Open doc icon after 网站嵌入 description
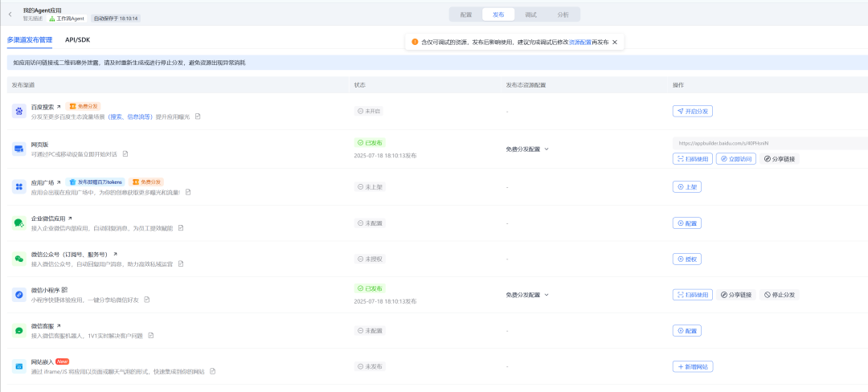Viewport: 868px width, 392px height. tap(212, 372)
